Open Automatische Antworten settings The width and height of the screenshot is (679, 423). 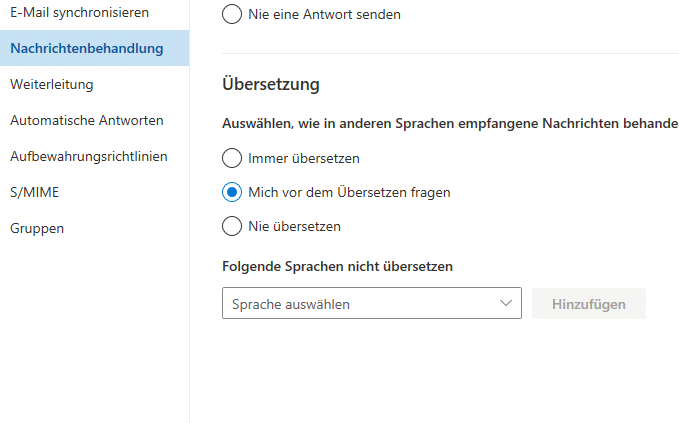point(86,120)
